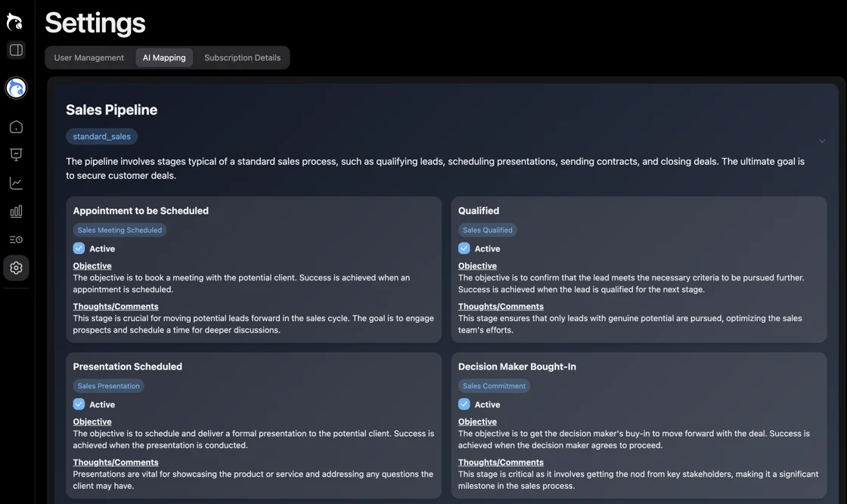This screenshot has width=847, height=504.
Task: Toggle the sidebar panel collapse icon
Action: pos(16,50)
